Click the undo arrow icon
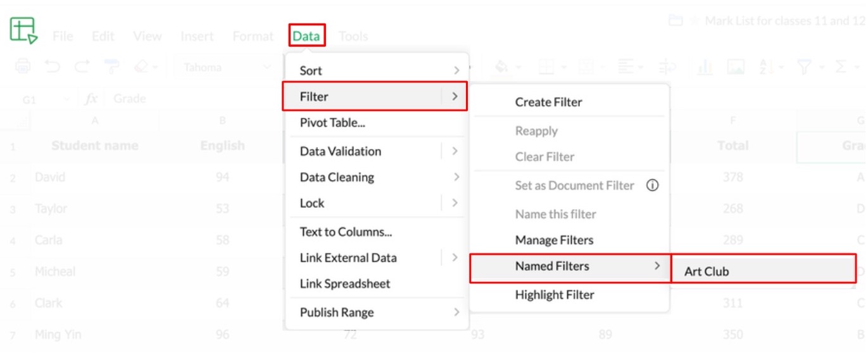Viewport: 868px width, 360px height. click(x=52, y=67)
